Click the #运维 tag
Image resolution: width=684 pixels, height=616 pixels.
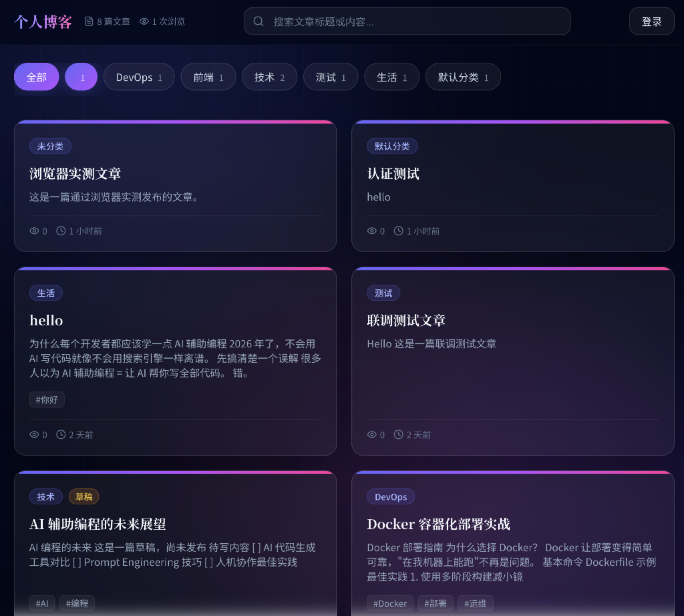476,603
